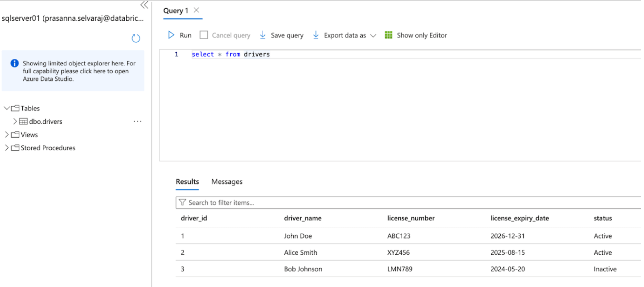Expand the dbo.drivers table node
Viewport: 644px width, 287px height.
click(15, 121)
